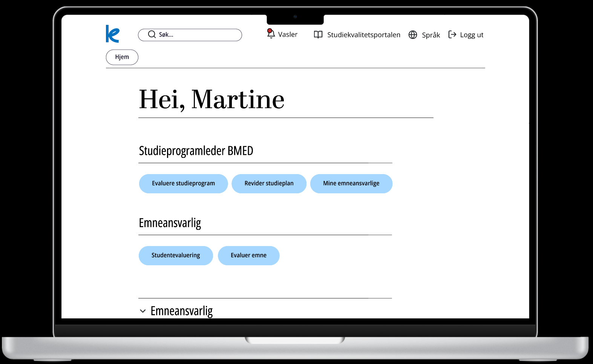This screenshot has width=593, height=364.
Task: Click Revider studieplan button
Action: [269, 184]
